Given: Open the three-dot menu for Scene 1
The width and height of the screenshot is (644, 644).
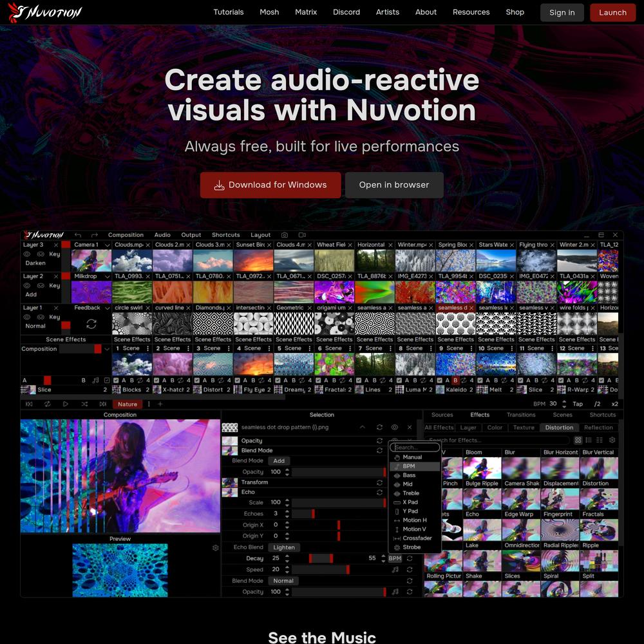Looking at the screenshot, I should (x=148, y=348).
